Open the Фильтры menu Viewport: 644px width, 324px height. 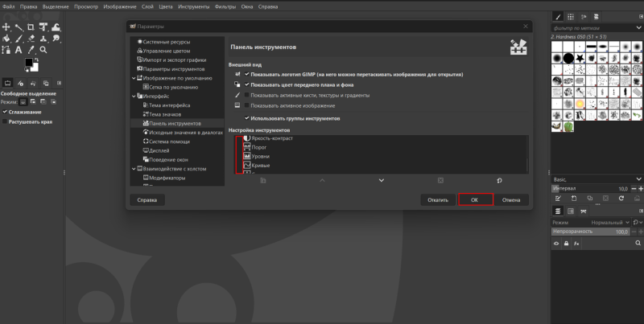[x=225, y=6]
